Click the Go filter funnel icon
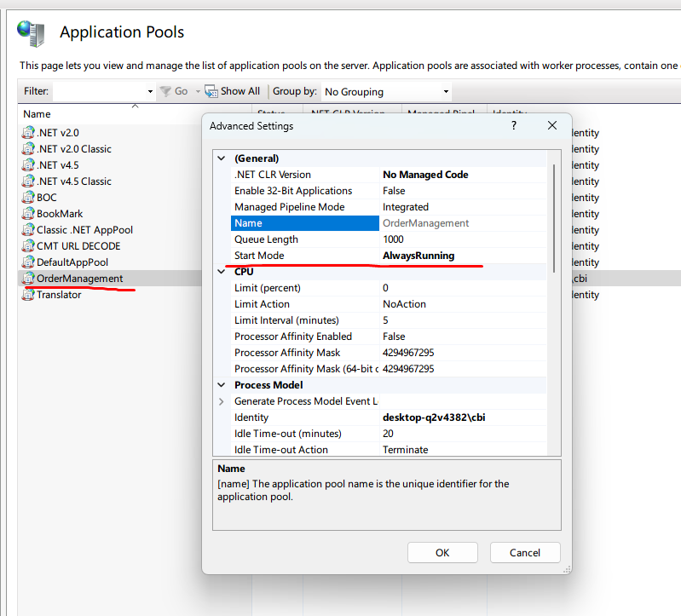The width and height of the screenshot is (681, 616). coord(165,91)
